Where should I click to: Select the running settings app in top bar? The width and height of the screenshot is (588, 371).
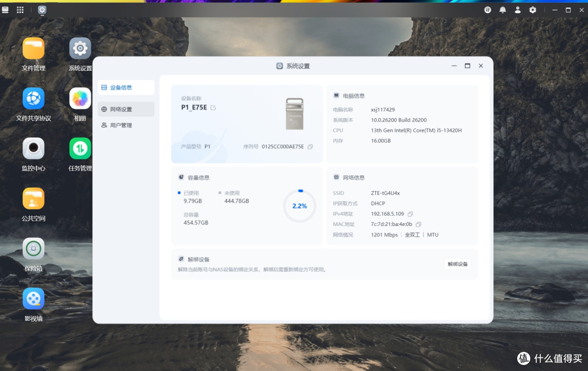[x=42, y=10]
